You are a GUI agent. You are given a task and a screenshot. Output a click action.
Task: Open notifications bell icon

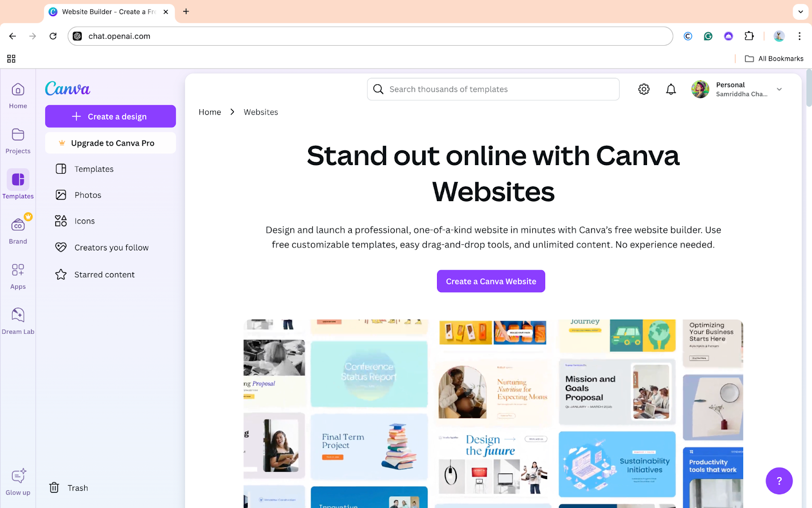[x=671, y=89]
